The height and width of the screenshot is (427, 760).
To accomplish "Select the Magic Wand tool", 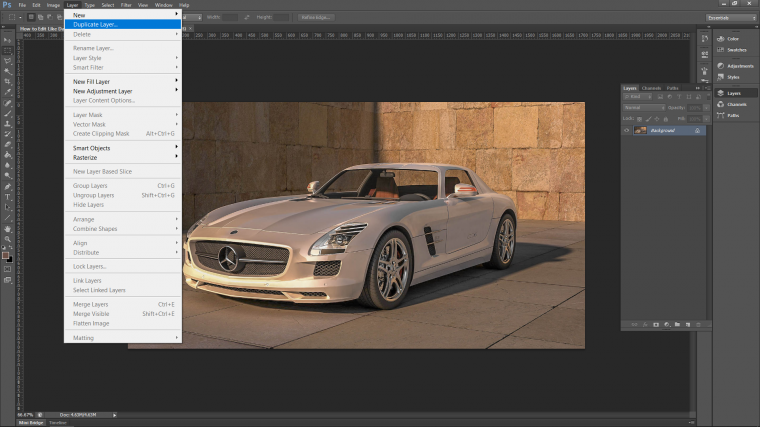I will pyautogui.click(x=7, y=71).
